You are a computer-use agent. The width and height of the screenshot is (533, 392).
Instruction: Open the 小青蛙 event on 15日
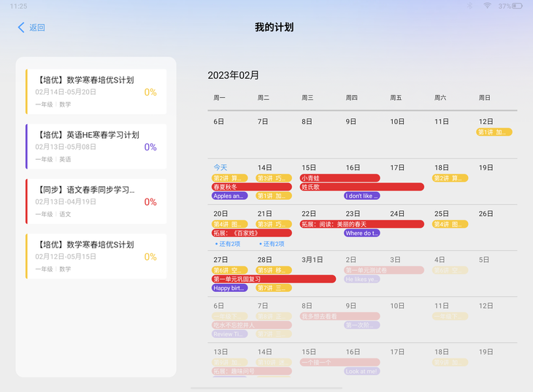[340, 178]
